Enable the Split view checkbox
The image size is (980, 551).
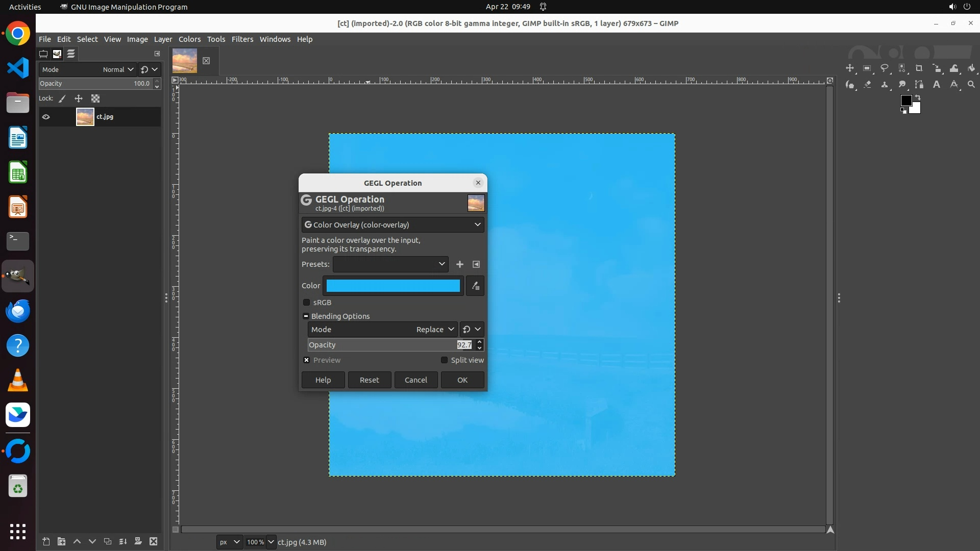click(444, 360)
